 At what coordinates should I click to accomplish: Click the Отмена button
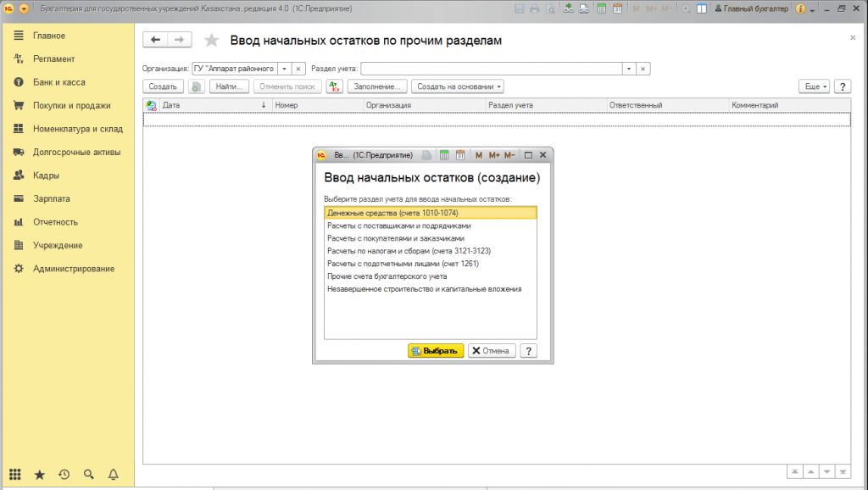point(492,351)
